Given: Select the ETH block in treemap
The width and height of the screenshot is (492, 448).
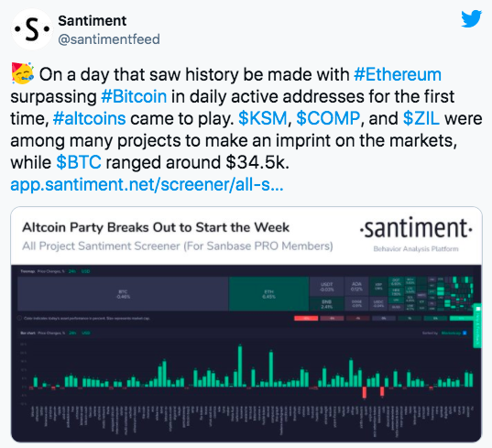Looking at the screenshot, I should (x=269, y=294).
